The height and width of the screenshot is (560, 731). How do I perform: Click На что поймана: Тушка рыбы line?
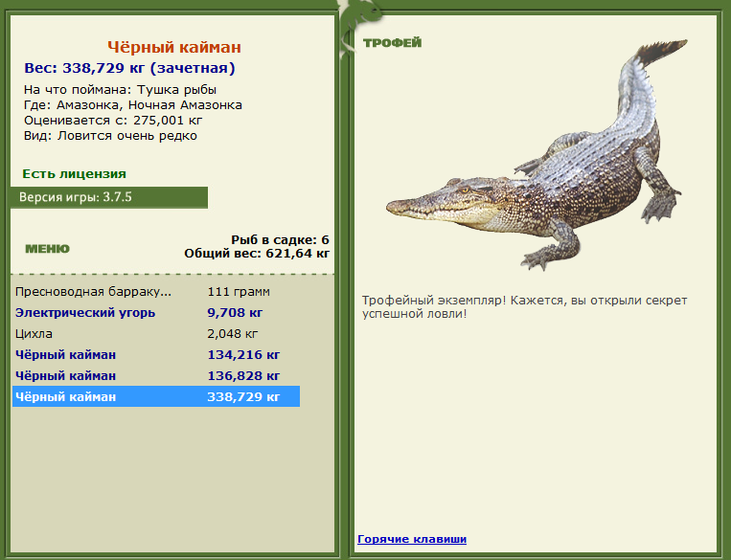coord(121,89)
